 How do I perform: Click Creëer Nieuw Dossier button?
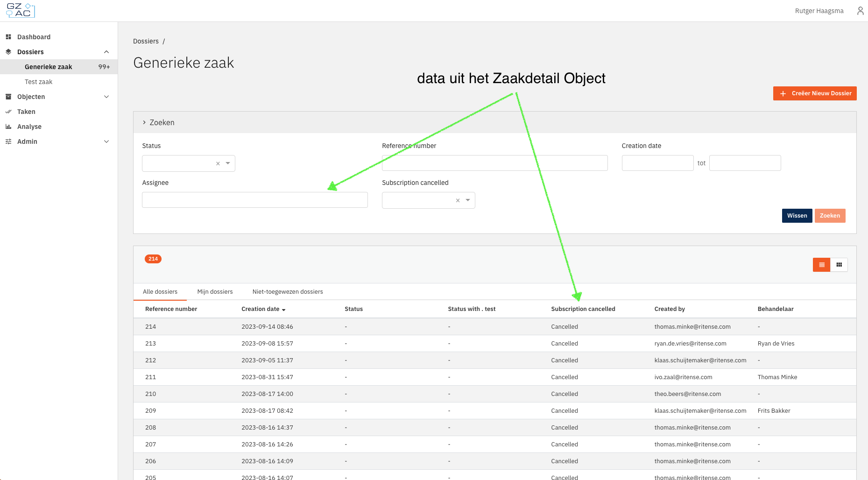(815, 93)
